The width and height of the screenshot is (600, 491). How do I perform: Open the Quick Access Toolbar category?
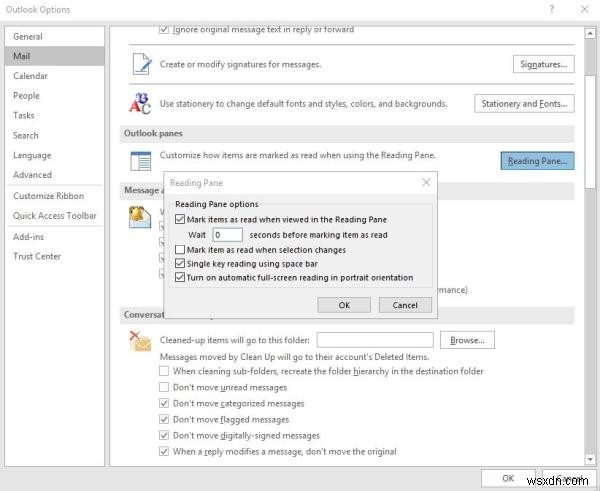click(x=54, y=215)
